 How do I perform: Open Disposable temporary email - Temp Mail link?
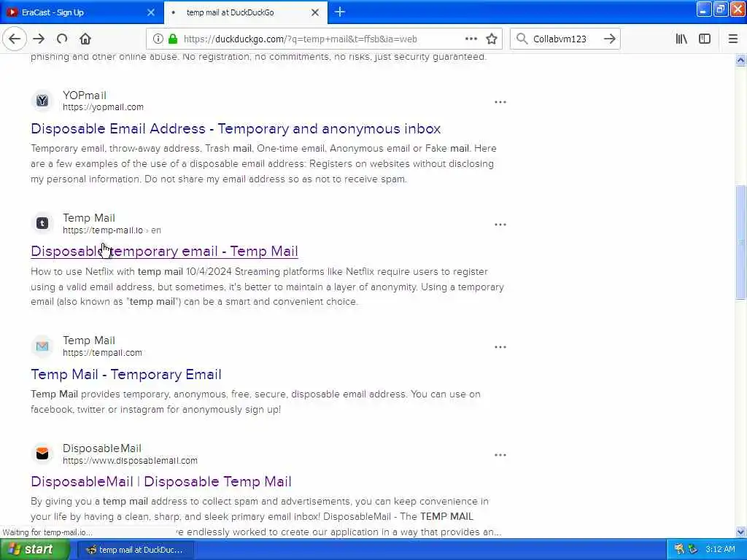(164, 251)
